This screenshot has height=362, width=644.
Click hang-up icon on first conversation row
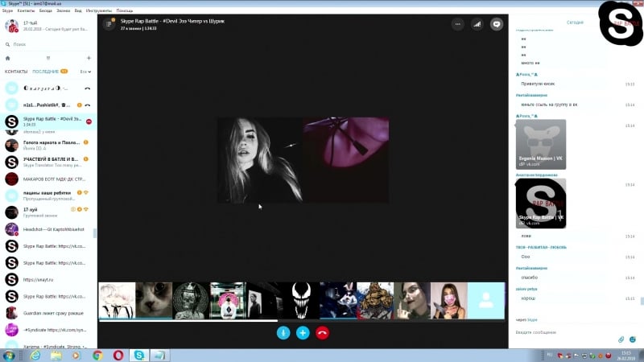[x=88, y=88]
